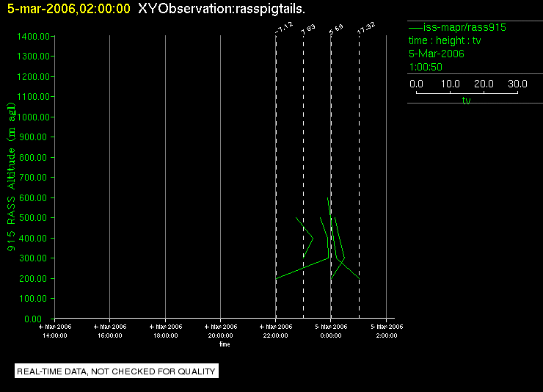
Task: Click the scale value '20.0' in the legend
Action: coord(484,84)
